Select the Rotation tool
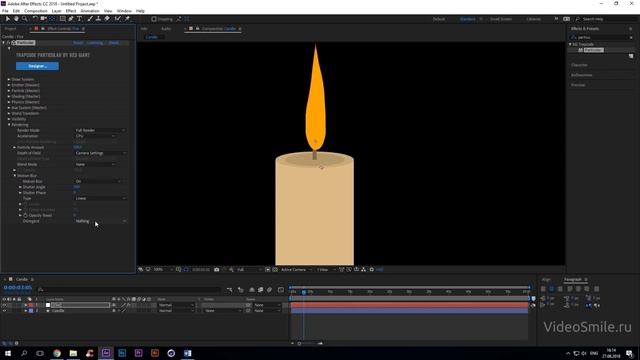Screen dimensions: 640x360 tap(35, 19)
